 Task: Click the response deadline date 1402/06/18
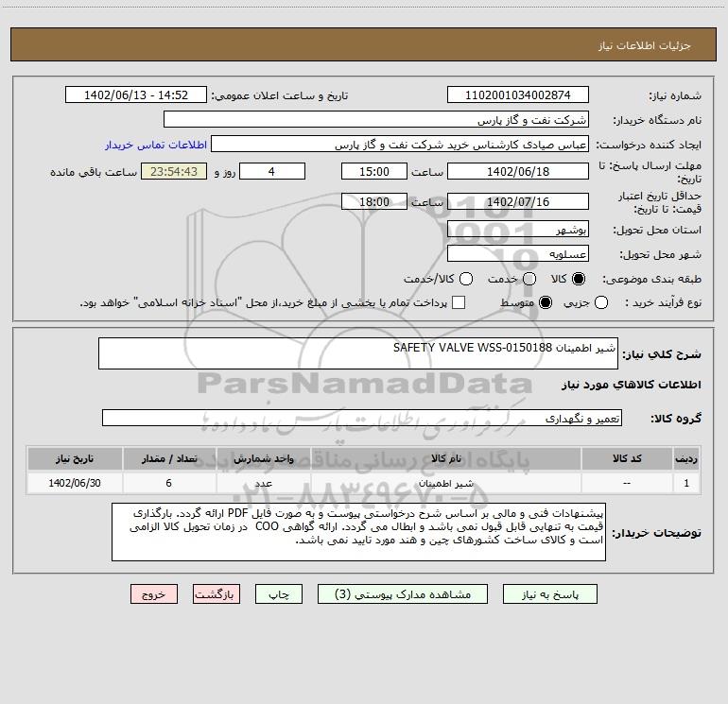[x=518, y=172]
